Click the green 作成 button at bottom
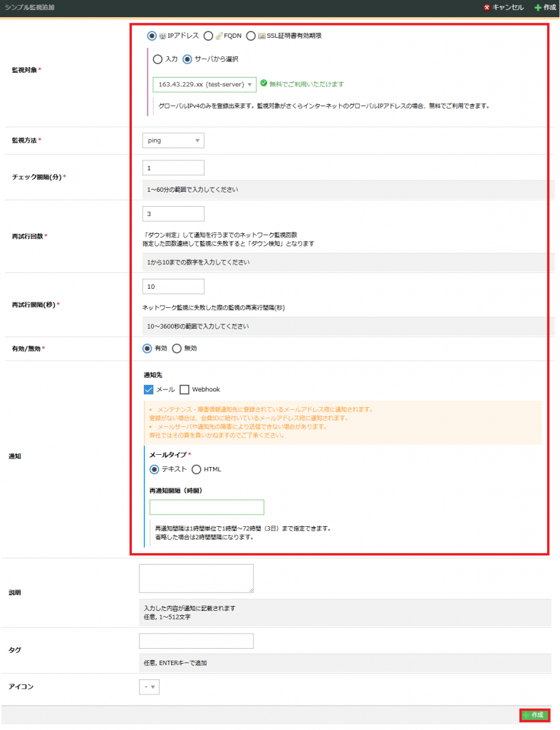 coord(534,714)
